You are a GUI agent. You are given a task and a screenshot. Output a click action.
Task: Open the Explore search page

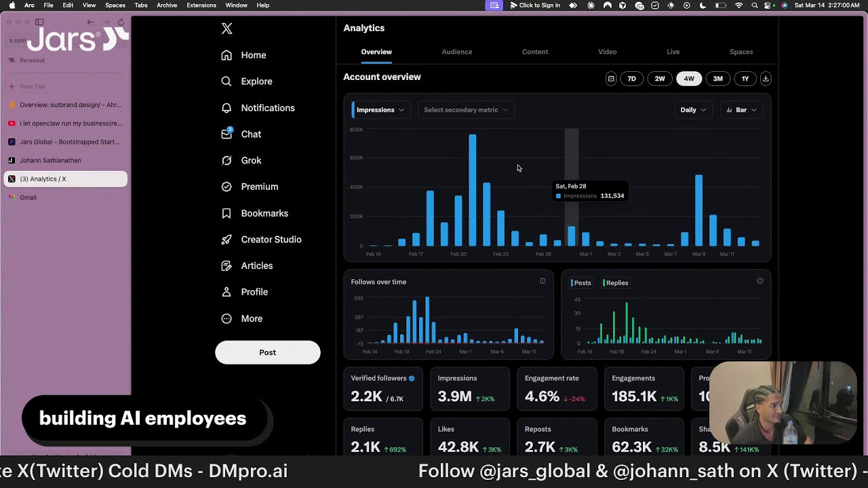pos(247,81)
